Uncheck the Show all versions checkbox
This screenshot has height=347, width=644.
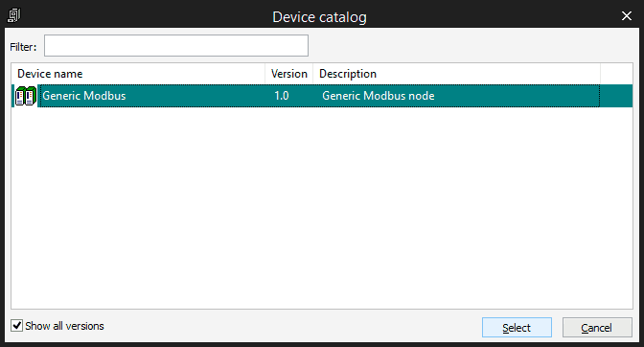[17, 326]
